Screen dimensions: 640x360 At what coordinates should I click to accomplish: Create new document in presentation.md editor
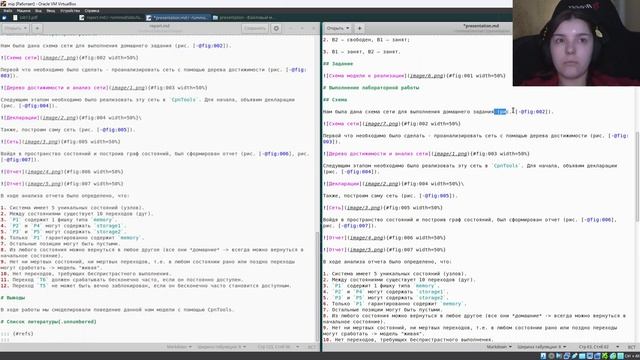pyautogui.click(x=360, y=28)
